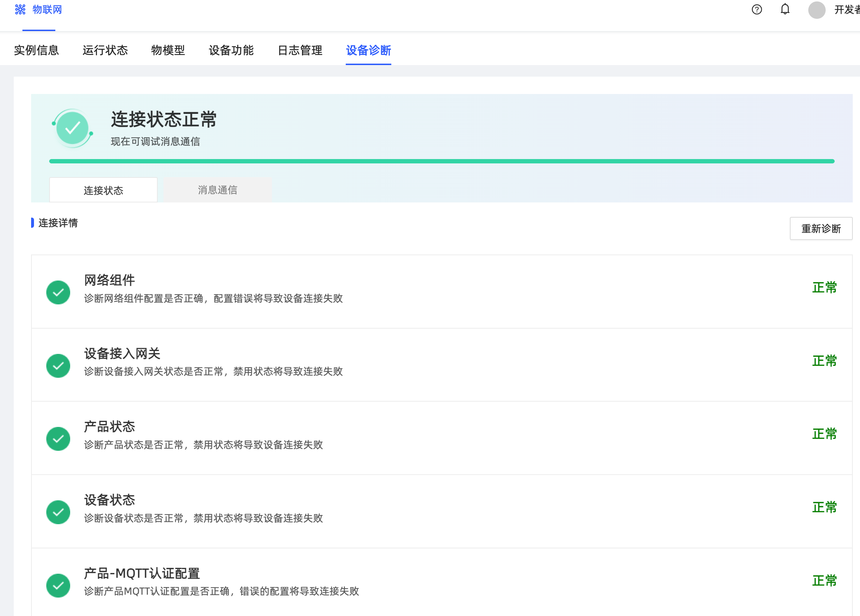Click 正常 status for 设备状态

824,508
